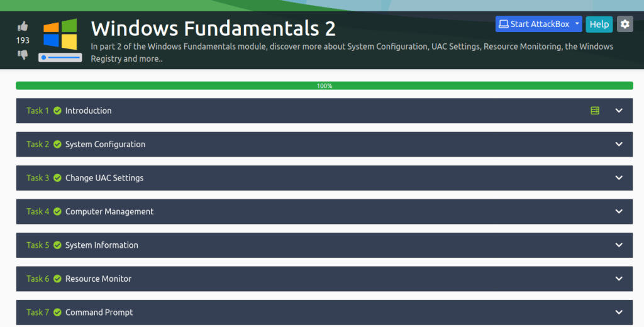The height and width of the screenshot is (327, 644).
Task: Click the green checkmark on Task 2
Action: 57,145
